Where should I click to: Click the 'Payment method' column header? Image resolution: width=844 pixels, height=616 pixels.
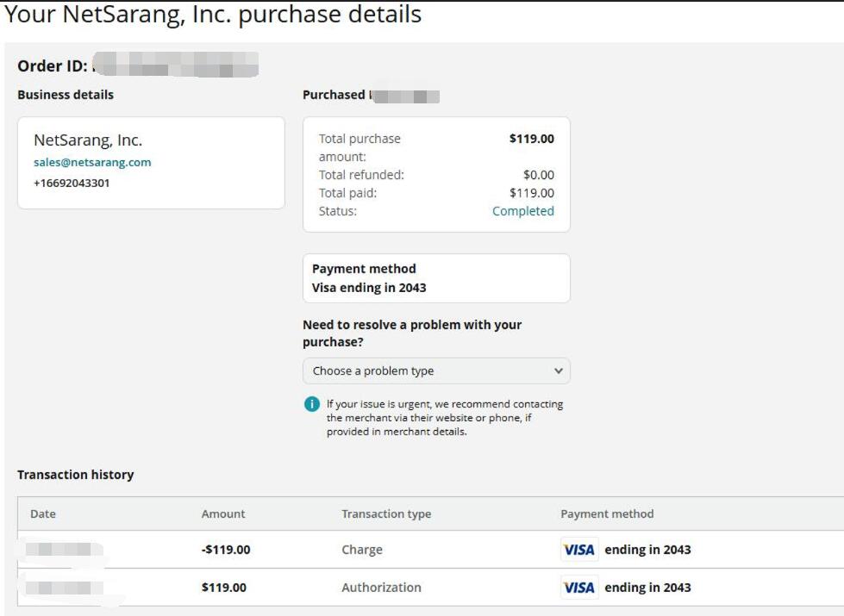coord(607,514)
